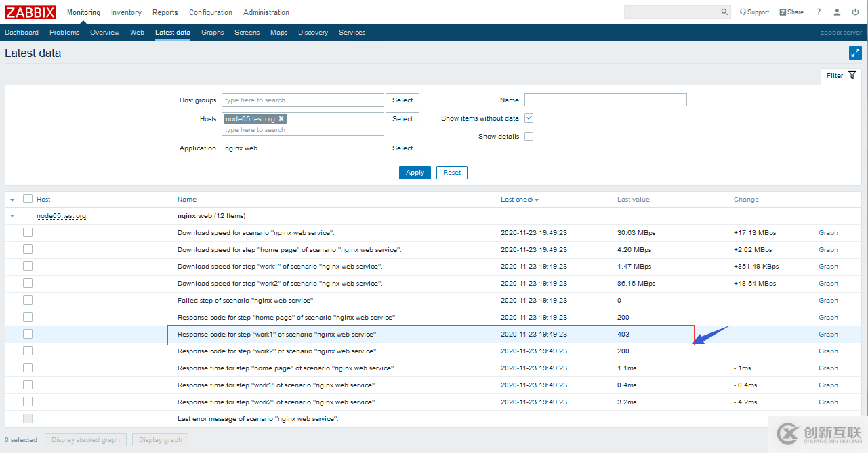Sort by the Name column header
The height and width of the screenshot is (453, 868).
point(187,200)
